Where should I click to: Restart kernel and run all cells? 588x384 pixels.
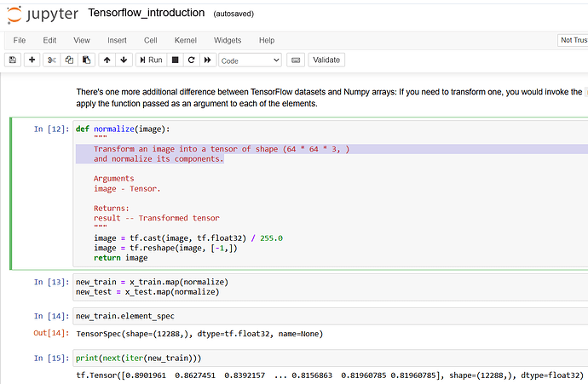pyautogui.click(x=207, y=60)
